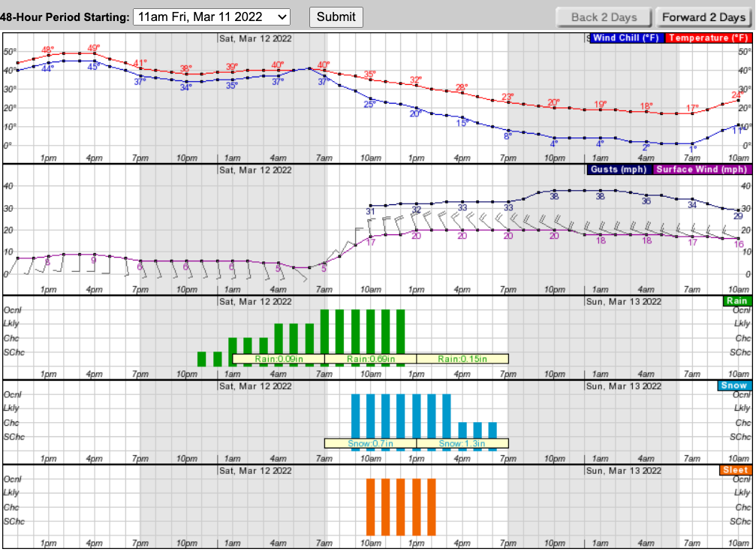The image size is (756, 552).
Task: Click the Rain:0.09in accumulation box
Action: (279, 359)
